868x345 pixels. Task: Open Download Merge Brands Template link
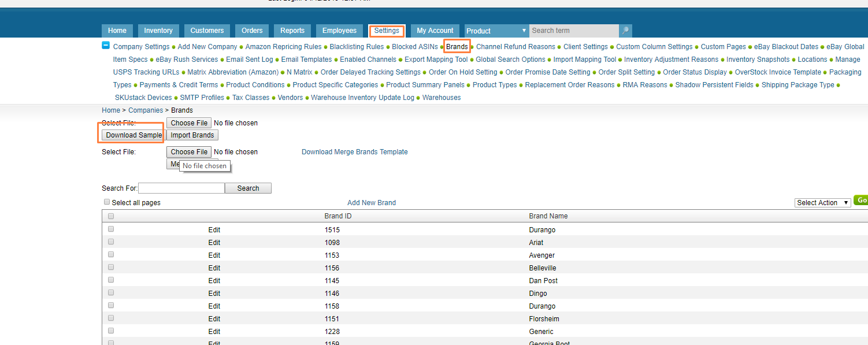point(355,152)
